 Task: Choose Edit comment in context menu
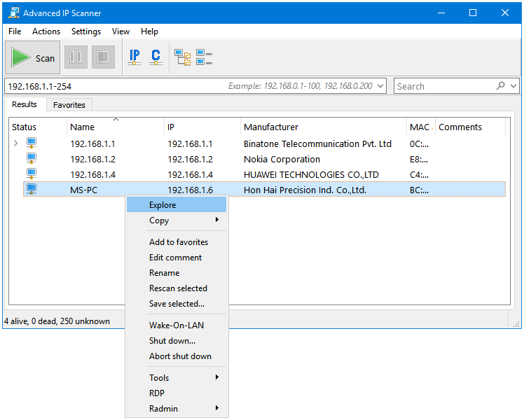coord(177,258)
